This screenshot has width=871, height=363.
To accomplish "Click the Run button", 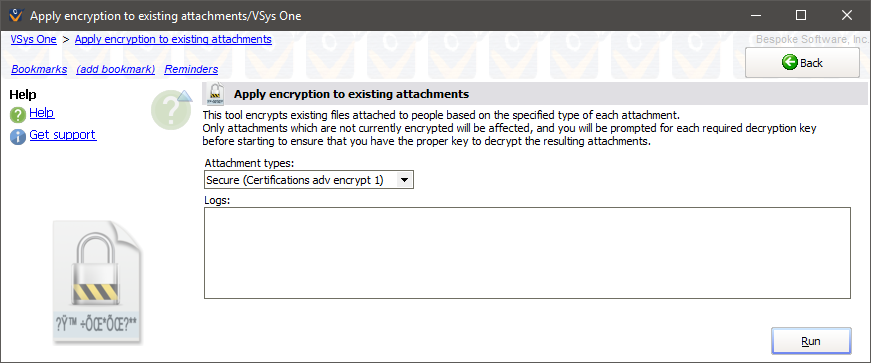I will (811, 341).
